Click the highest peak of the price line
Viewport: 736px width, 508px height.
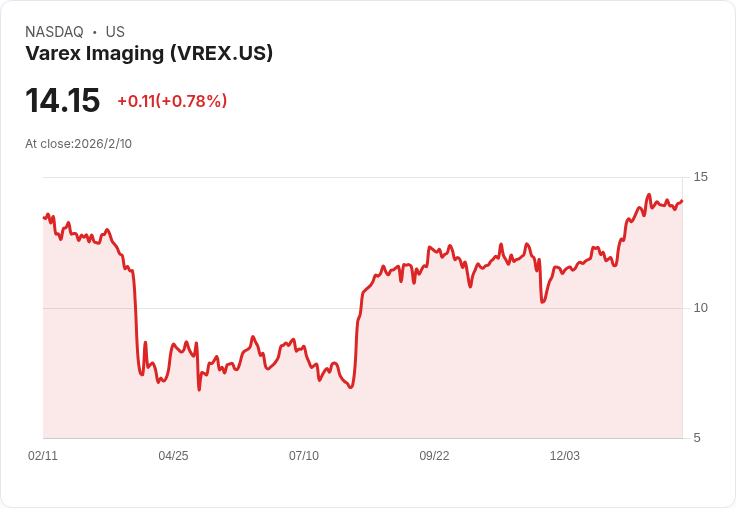click(x=649, y=195)
